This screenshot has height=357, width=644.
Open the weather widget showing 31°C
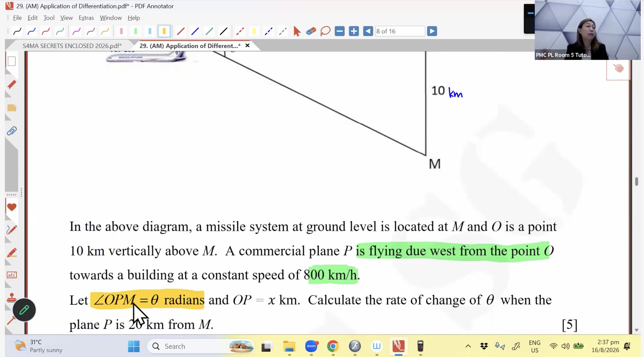coord(38,346)
